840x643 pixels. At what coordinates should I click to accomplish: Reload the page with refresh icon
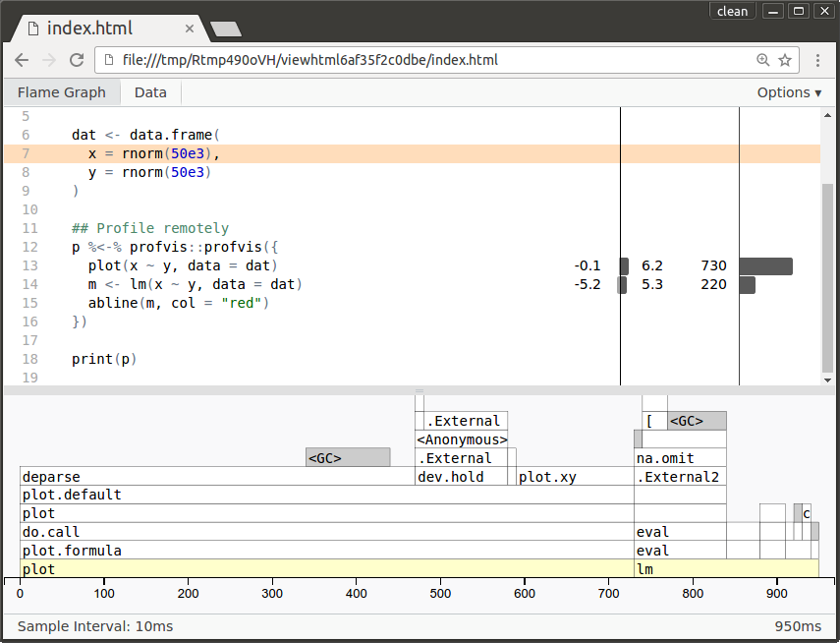[77, 60]
